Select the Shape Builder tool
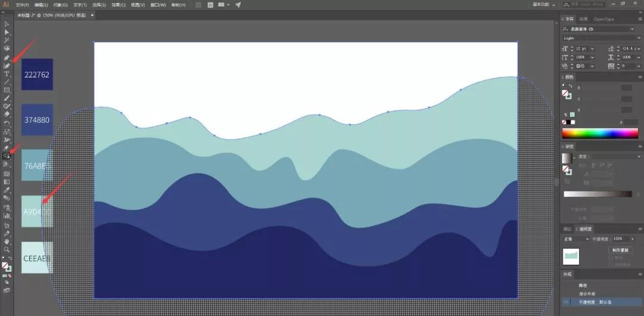644x316 pixels. pyautogui.click(x=7, y=156)
